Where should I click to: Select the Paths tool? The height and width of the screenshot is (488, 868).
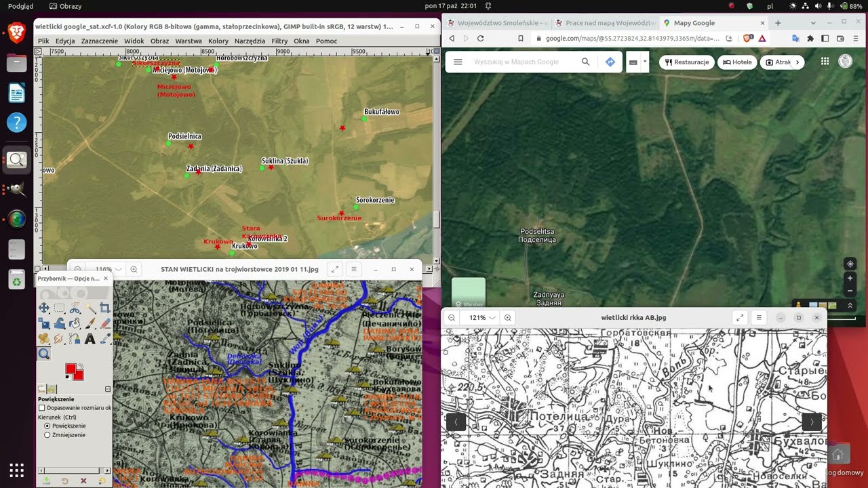(75, 338)
